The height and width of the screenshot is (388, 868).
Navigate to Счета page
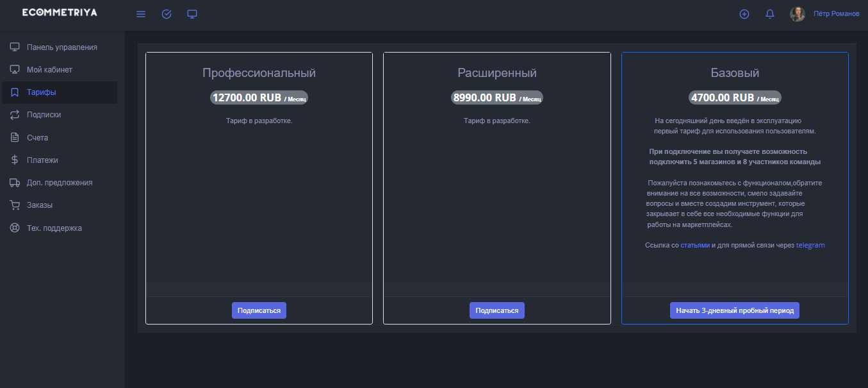[37, 138]
